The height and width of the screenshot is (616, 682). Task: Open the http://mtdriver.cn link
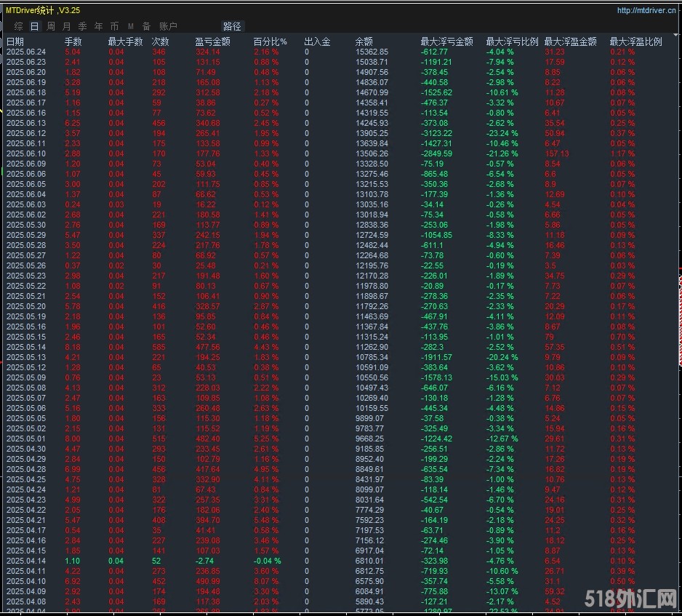(646, 10)
